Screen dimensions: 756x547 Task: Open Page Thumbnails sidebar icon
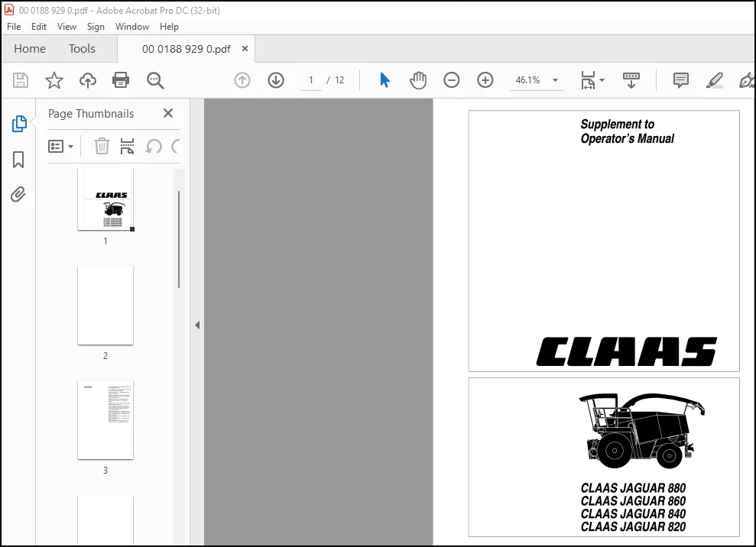[19, 124]
